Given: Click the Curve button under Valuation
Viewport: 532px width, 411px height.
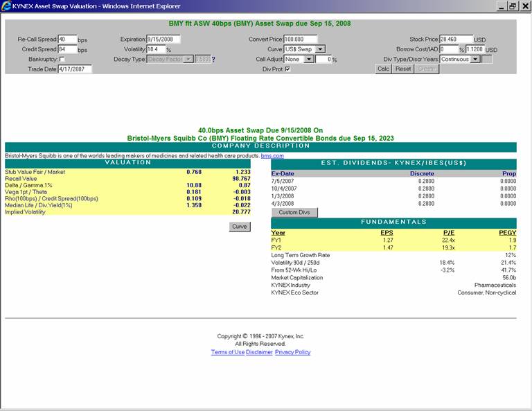Looking at the screenshot, I should [240, 227].
